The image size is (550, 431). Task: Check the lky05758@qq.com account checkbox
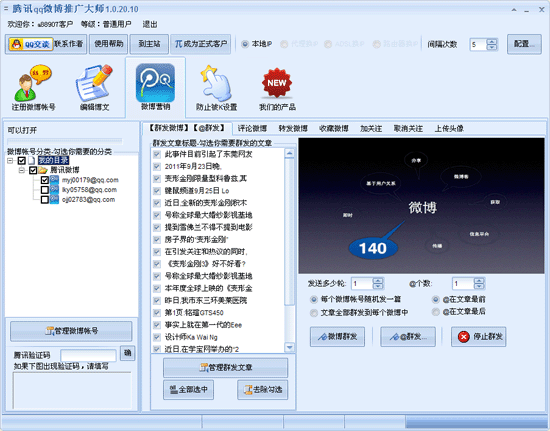click(x=45, y=190)
